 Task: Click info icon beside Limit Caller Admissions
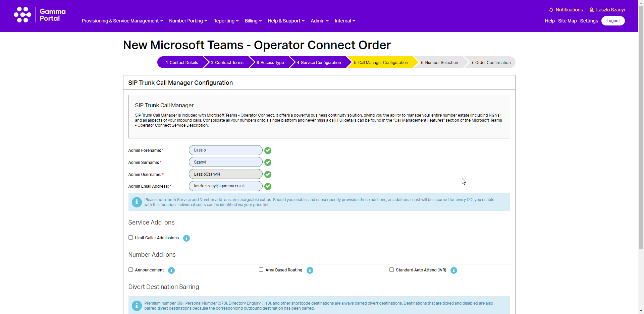point(186,238)
